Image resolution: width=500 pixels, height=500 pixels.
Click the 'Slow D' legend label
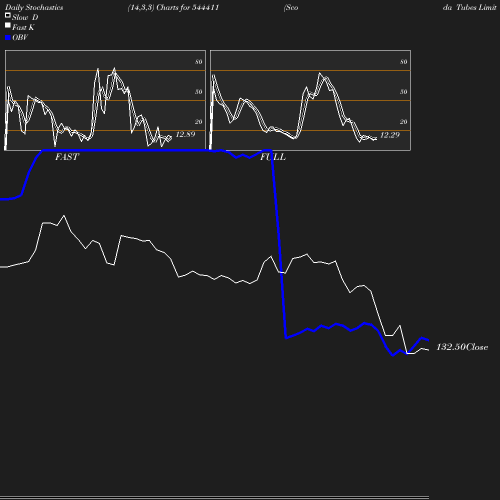click(25, 17)
